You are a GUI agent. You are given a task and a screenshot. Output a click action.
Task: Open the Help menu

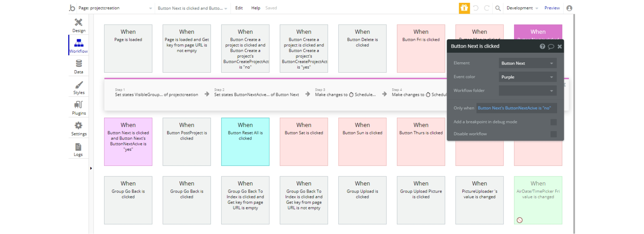coord(255,8)
